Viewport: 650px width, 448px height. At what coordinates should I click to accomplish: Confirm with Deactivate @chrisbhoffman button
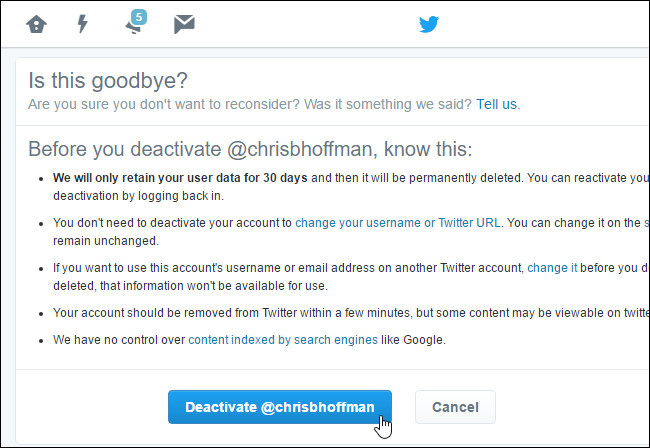pos(280,407)
